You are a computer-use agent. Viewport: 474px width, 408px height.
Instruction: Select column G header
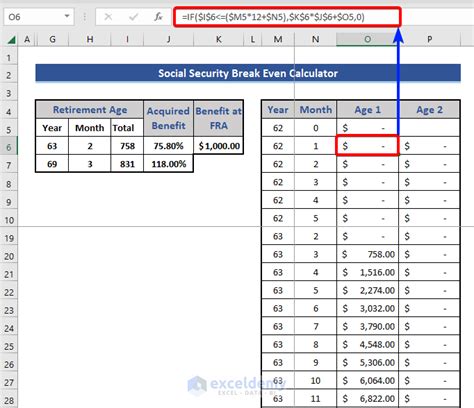click(52, 39)
